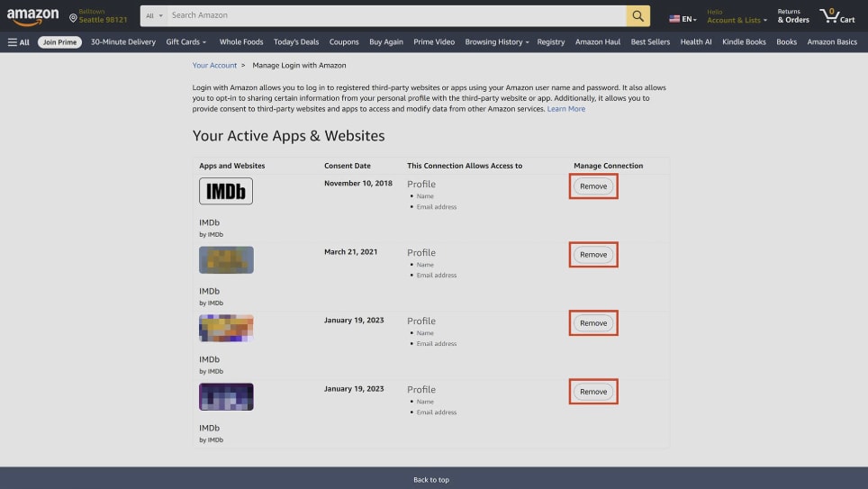This screenshot has width=868, height=489.
Task: Open 30-Minute Delivery
Action: 122,42
